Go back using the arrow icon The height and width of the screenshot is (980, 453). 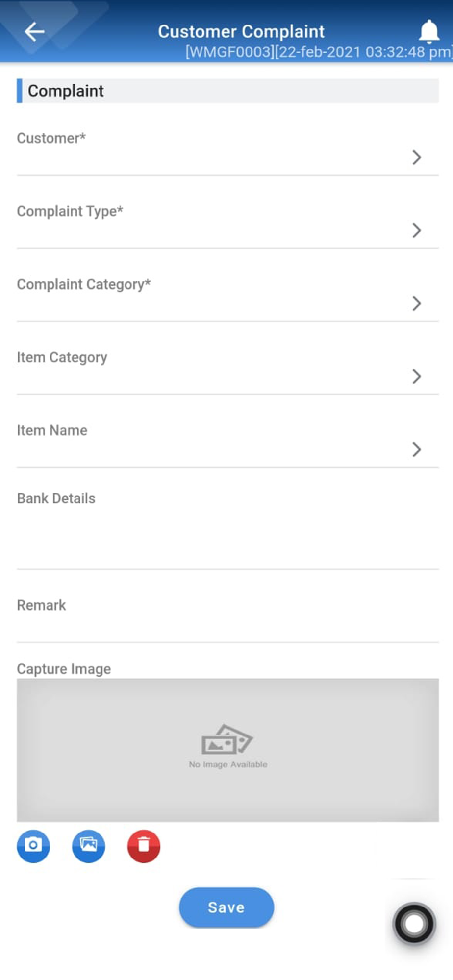pyautogui.click(x=34, y=32)
